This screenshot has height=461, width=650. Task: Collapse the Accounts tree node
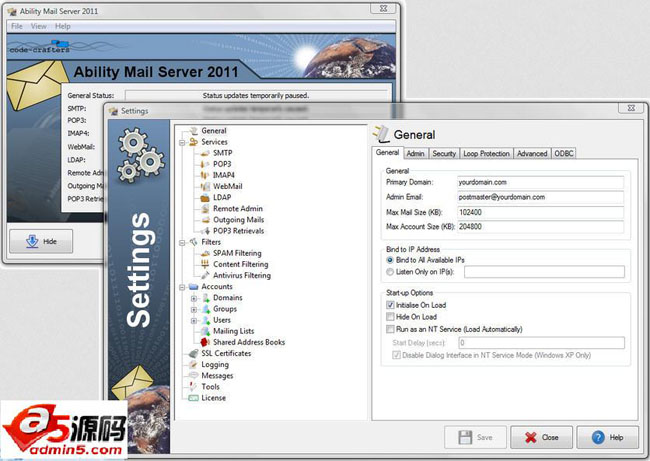click(x=182, y=287)
